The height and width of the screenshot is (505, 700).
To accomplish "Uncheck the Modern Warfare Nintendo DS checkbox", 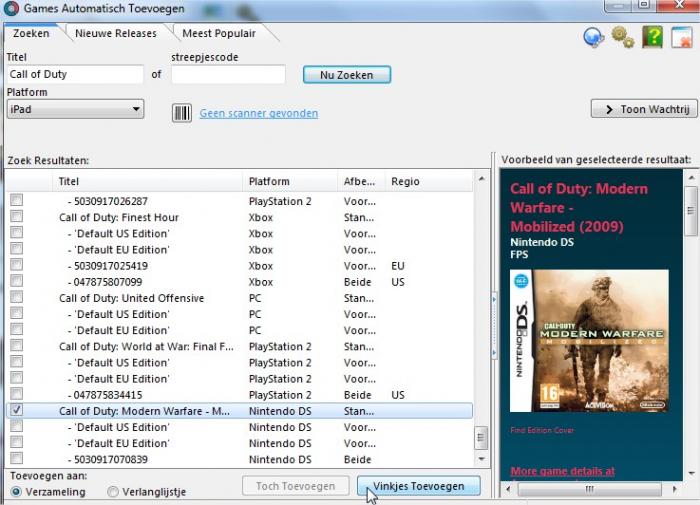I will [x=17, y=410].
